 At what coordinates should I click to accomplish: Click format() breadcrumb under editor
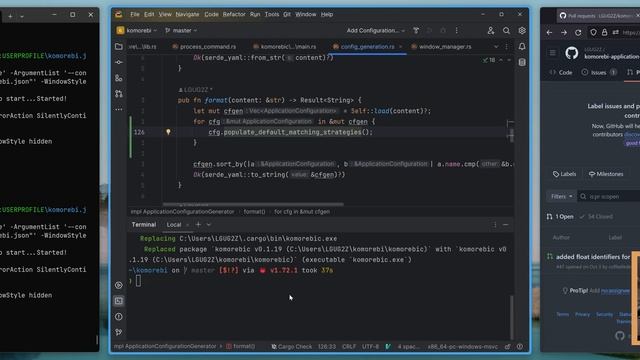coord(254,211)
